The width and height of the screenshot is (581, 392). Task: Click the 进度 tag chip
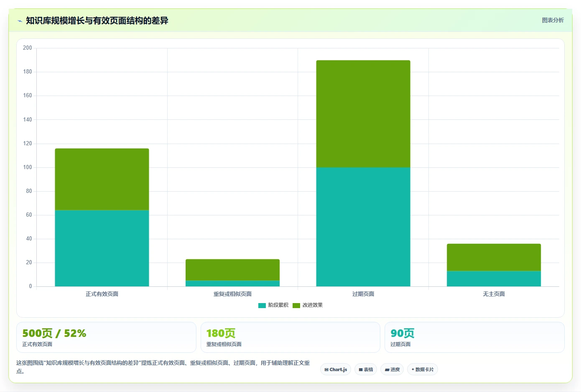point(392,369)
